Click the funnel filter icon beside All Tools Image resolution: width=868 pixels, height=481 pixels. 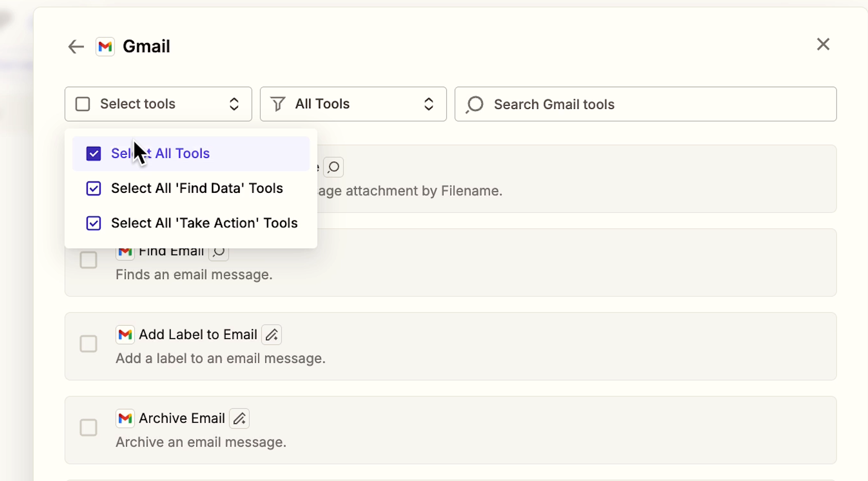click(x=278, y=104)
